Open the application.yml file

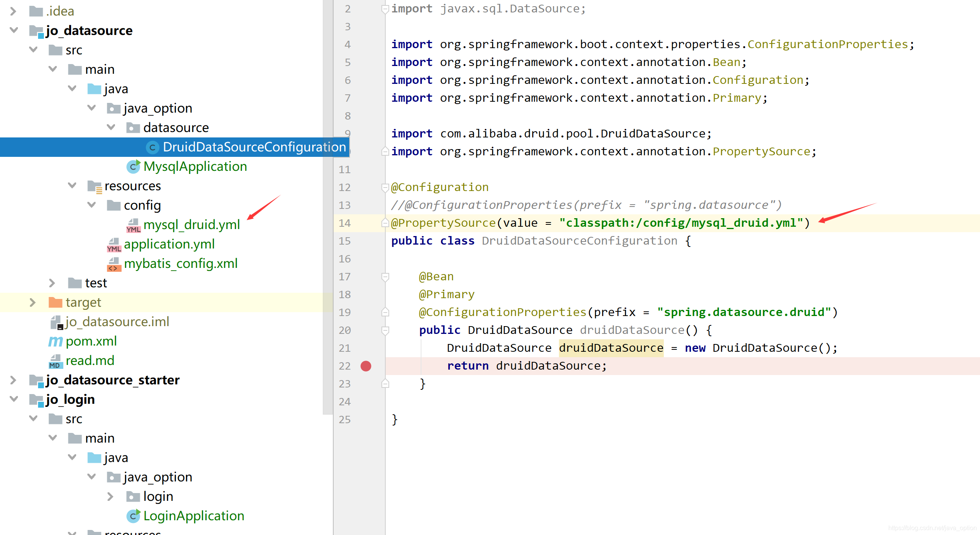[x=169, y=244]
